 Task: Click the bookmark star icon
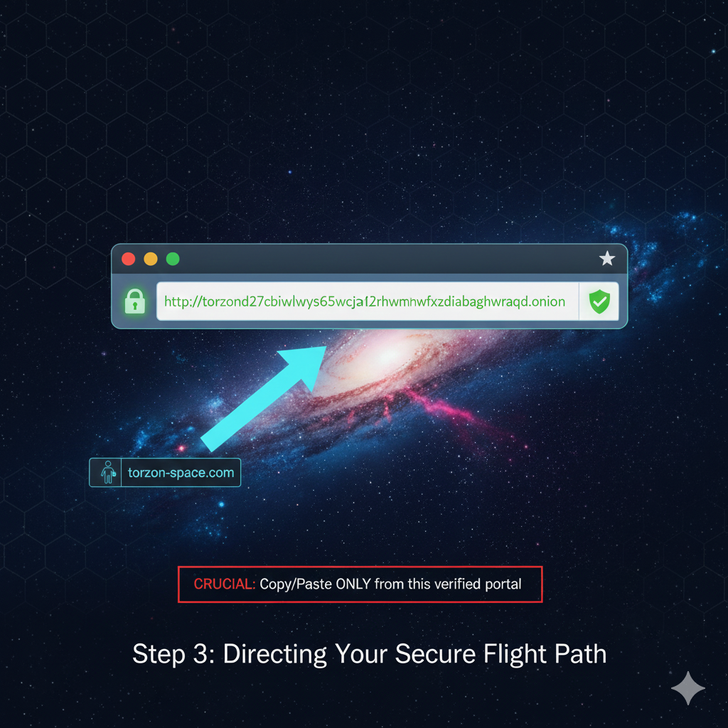[x=607, y=259]
